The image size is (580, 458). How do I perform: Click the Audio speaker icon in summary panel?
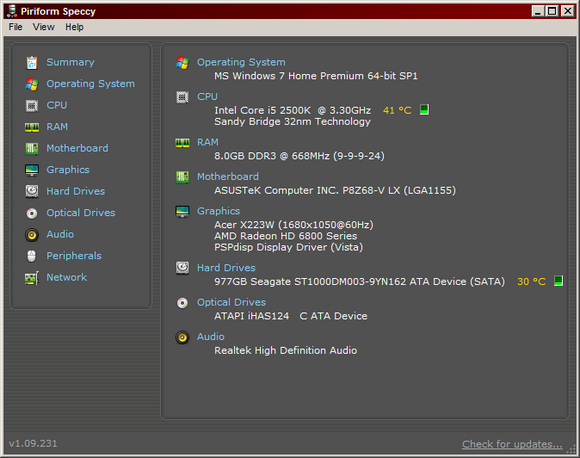[x=182, y=337]
